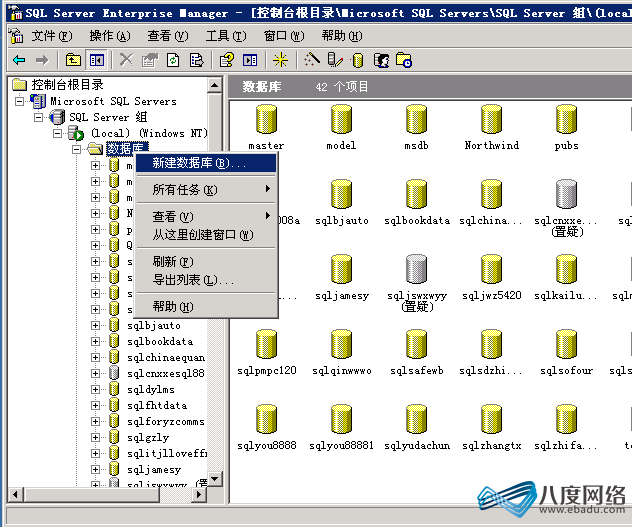The width and height of the screenshot is (632, 527).
Task: Click the tree pane scroll down arrow
Action: [x=214, y=479]
